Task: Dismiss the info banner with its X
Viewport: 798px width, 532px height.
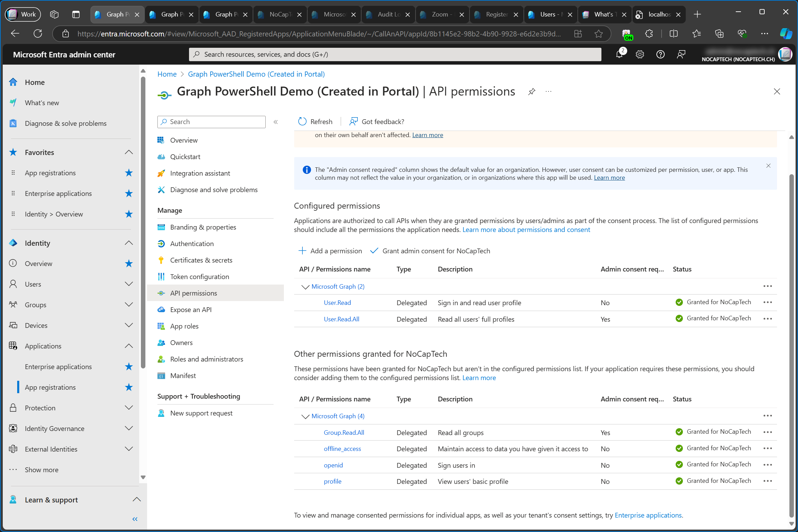Action: click(768, 166)
